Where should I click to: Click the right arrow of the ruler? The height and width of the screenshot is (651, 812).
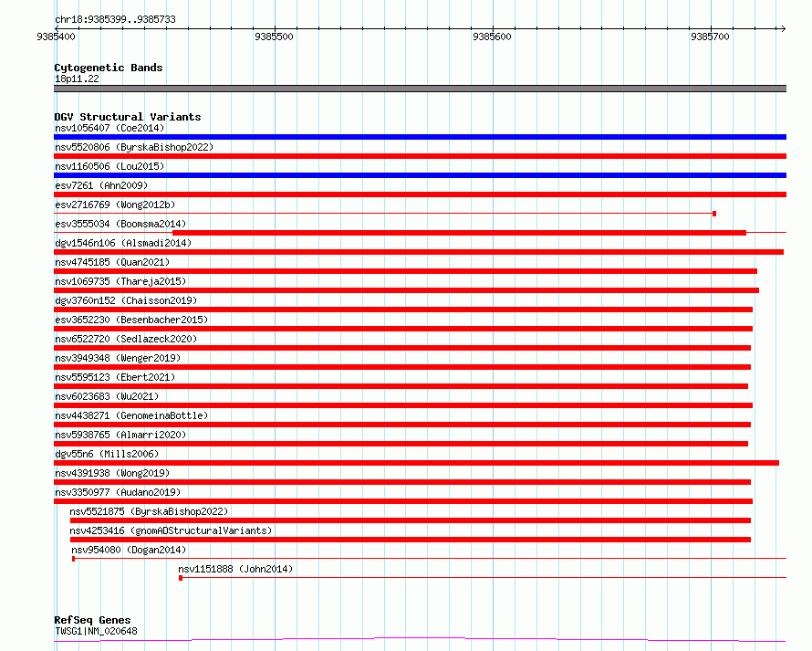(x=784, y=28)
